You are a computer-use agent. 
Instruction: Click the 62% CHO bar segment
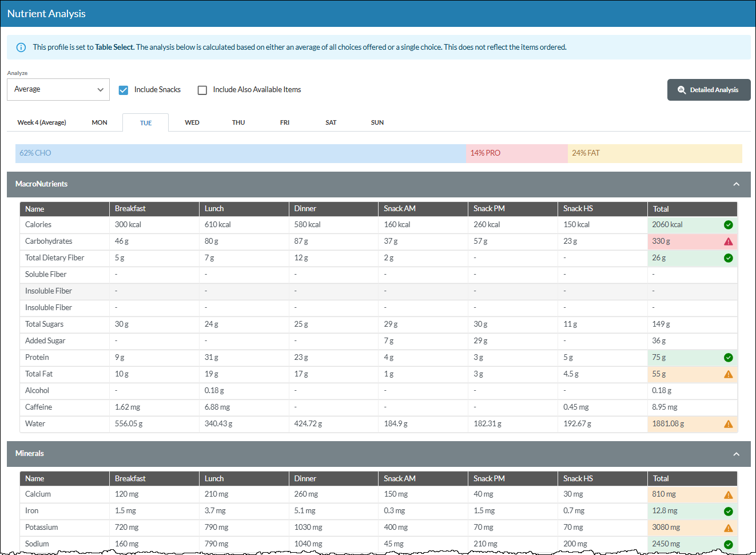pos(241,153)
